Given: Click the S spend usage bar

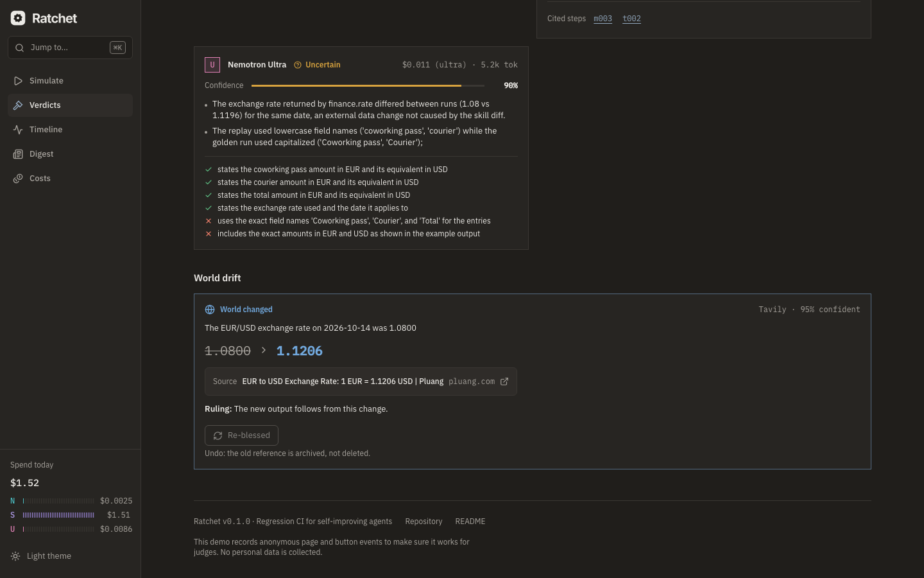Looking at the screenshot, I should pos(58,515).
